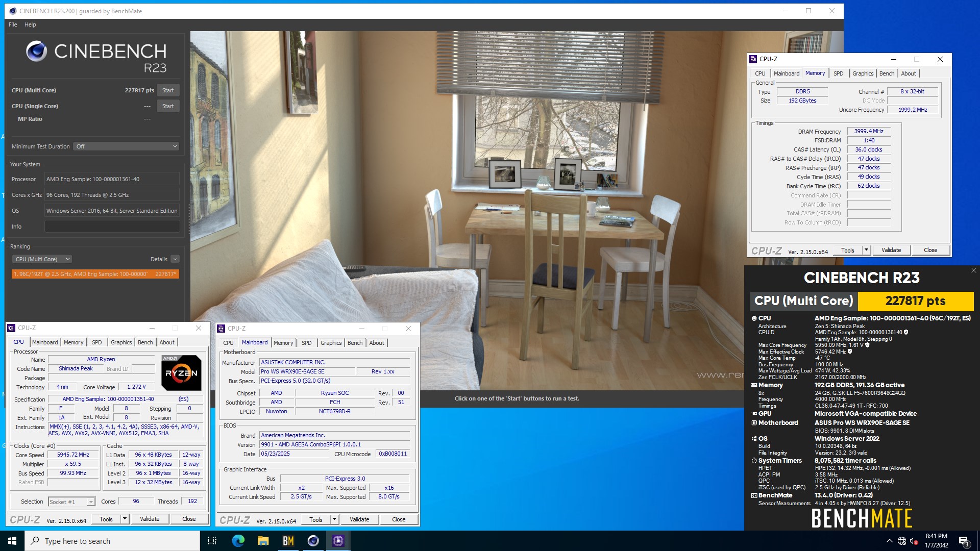
Task: Click the taskbar search field
Action: point(102,541)
